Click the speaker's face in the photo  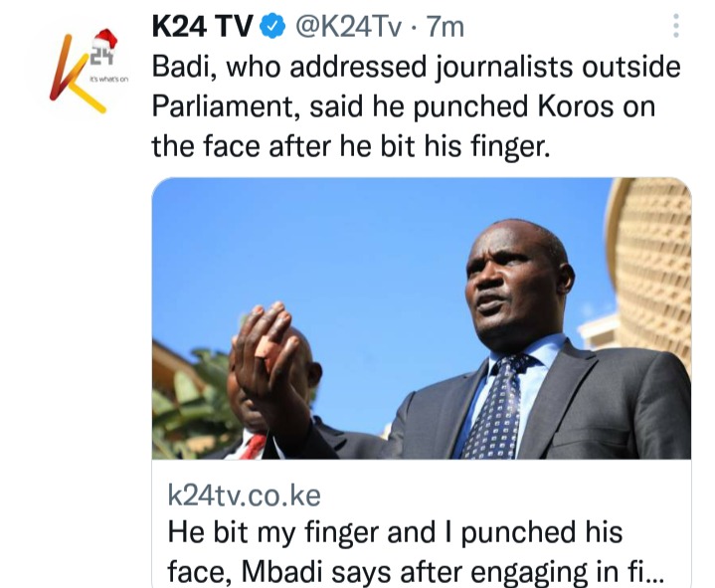[513, 283]
